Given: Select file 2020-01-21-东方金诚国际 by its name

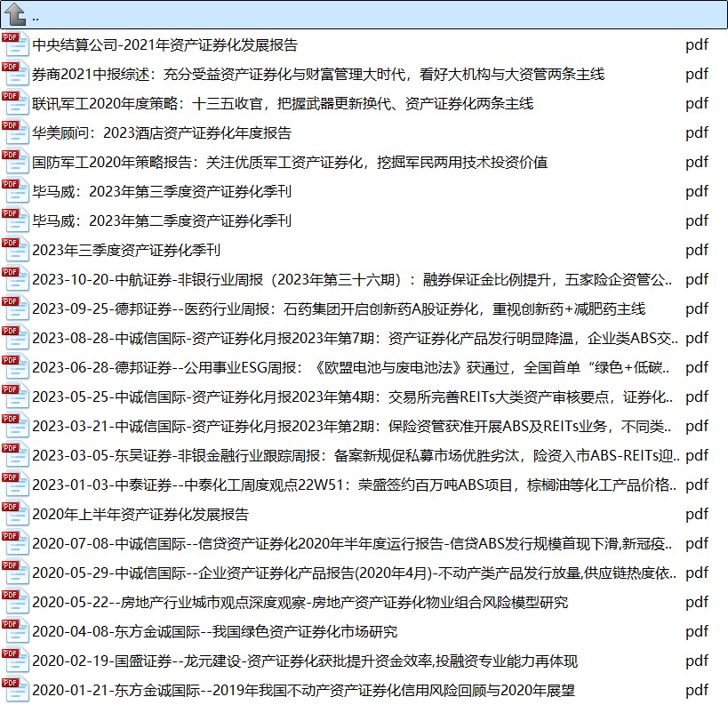Looking at the screenshot, I should click(x=303, y=690).
